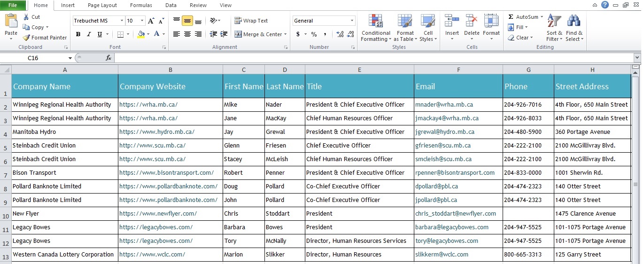Apply Percent Style format
Screen dimensions: 644x264
314,34
